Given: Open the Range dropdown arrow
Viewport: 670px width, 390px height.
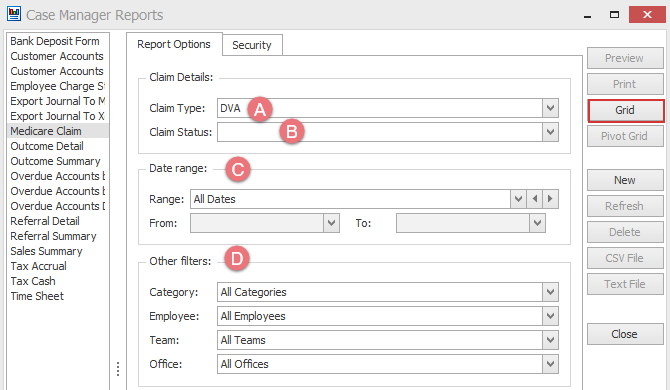Looking at the screenshot, I should point(518,199).
